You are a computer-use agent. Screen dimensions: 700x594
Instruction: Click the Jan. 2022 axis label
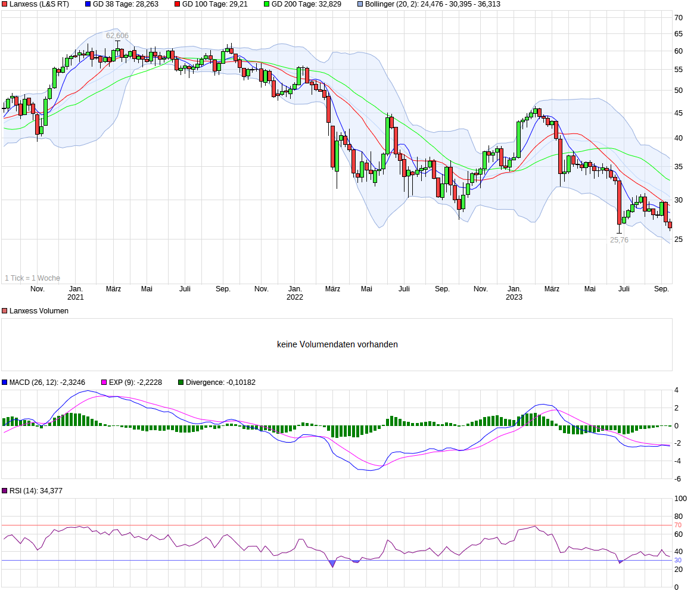(x=295, y=292)
